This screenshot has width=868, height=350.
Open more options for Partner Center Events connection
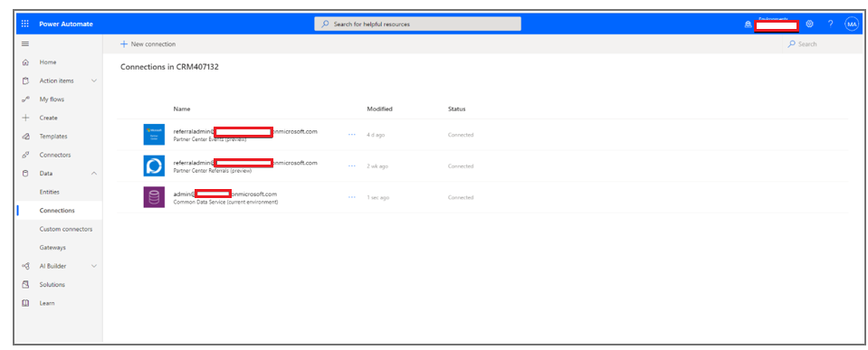coord(351,135)
